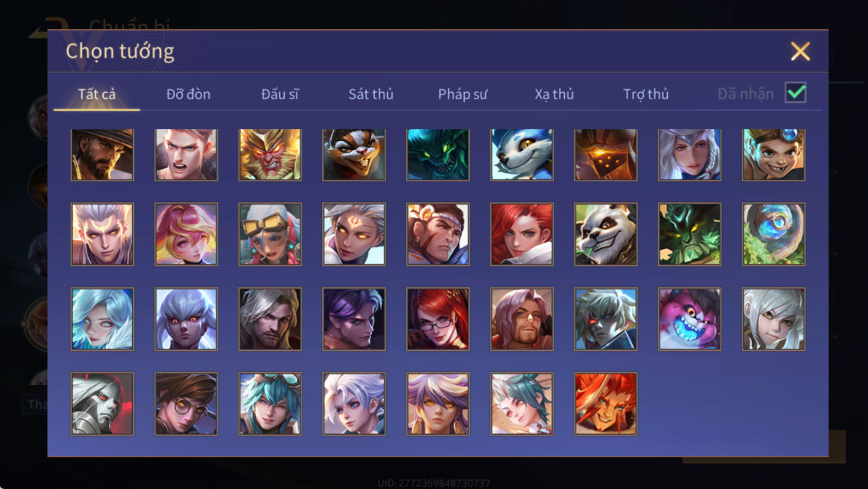
Task: Select the pink grinning cat hero
Action: pos(689,319)
